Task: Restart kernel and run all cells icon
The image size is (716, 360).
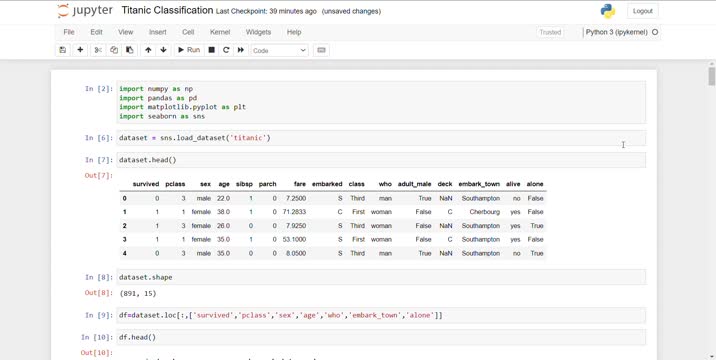Action: [241, 50]
